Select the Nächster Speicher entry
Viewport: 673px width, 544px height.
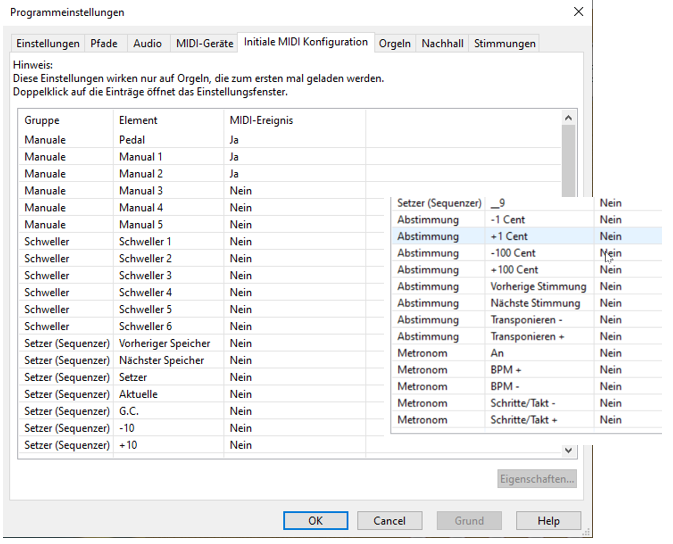click(161, 360)
